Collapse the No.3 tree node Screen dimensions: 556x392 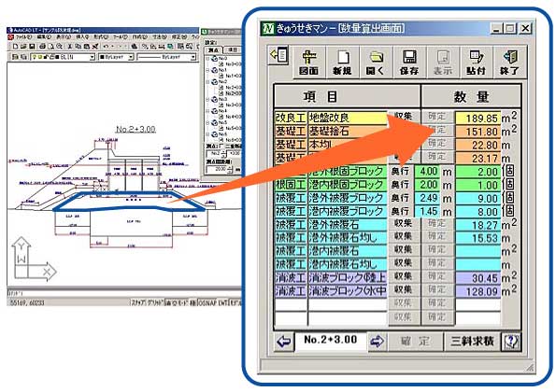tap(208, 100)
